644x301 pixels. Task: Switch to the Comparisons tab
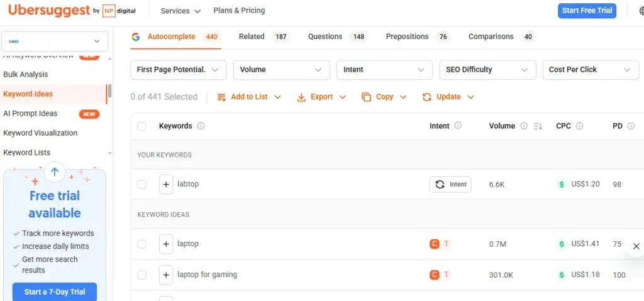coord(502,37)
